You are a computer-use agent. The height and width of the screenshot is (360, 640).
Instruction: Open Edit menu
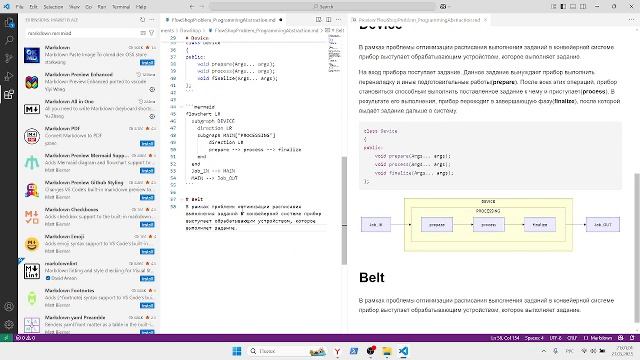coord(33,7)
